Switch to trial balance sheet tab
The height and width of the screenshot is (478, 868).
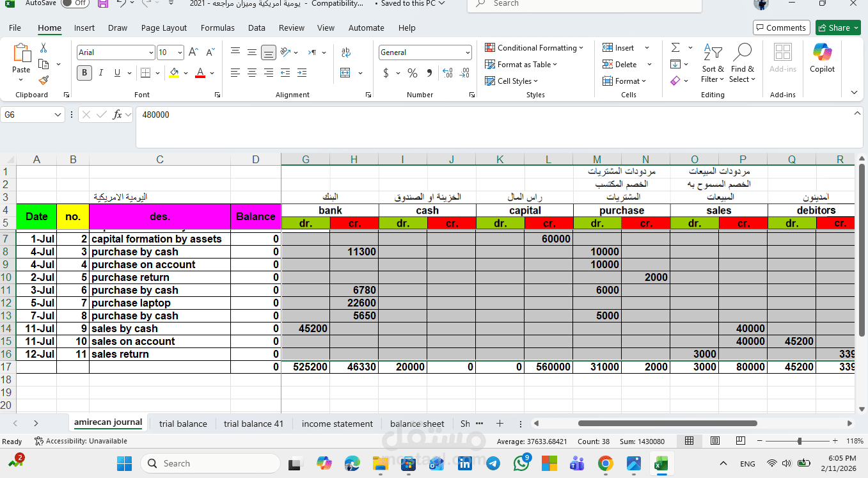[183, 424]
